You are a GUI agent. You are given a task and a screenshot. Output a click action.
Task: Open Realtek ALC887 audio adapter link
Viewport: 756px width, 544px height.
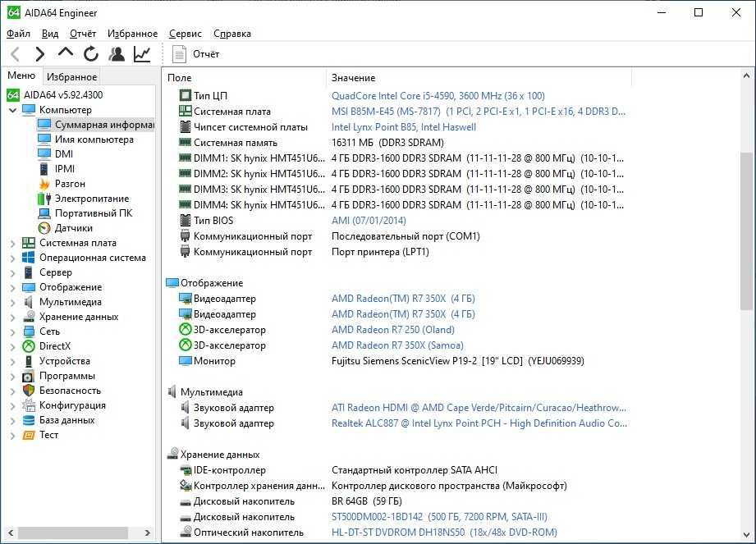(479, 423)
